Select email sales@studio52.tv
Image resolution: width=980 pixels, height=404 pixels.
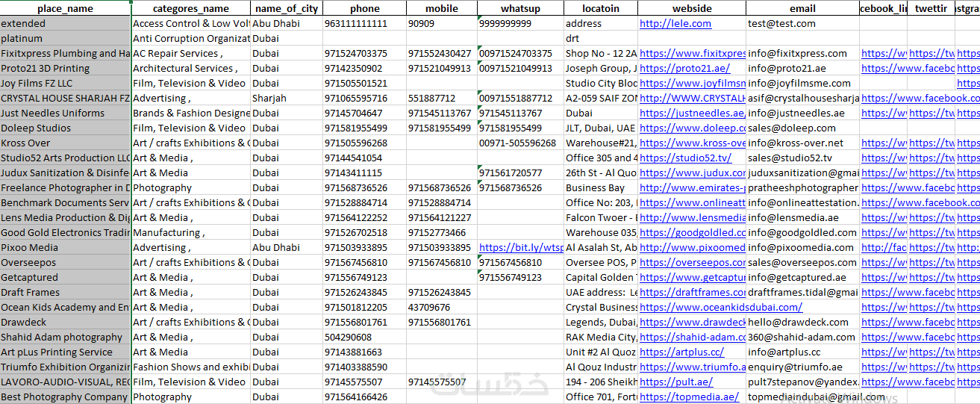click(x=802, y=158)
